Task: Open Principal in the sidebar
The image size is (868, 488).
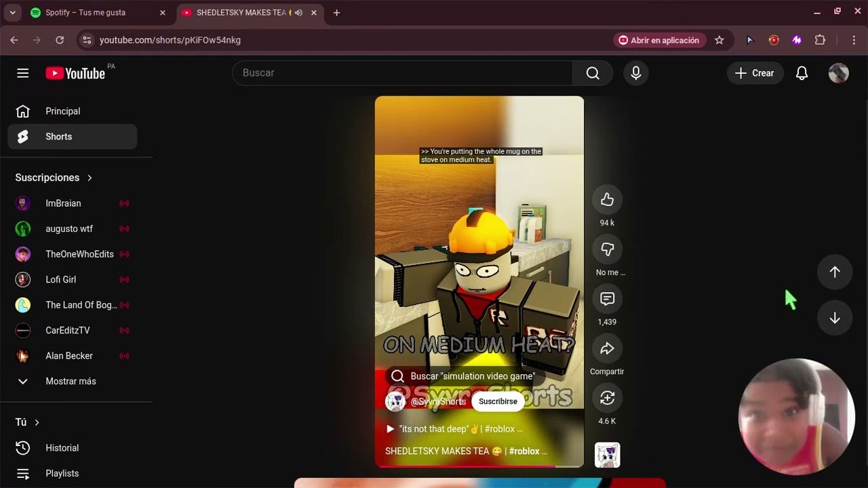Action: (x=73, y=111)
